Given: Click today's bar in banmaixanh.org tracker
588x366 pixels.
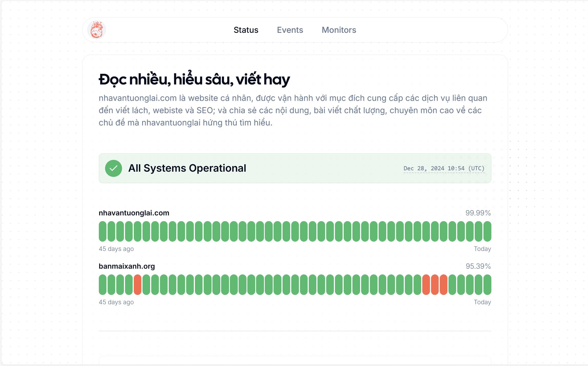Looking at the screenshot, I should coord(487,285).
